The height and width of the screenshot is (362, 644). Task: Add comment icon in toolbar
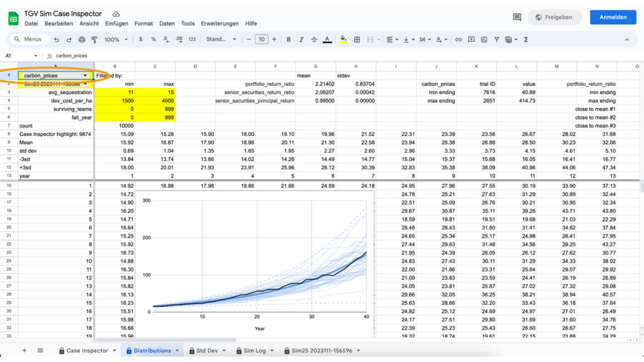tap(471, 39)
